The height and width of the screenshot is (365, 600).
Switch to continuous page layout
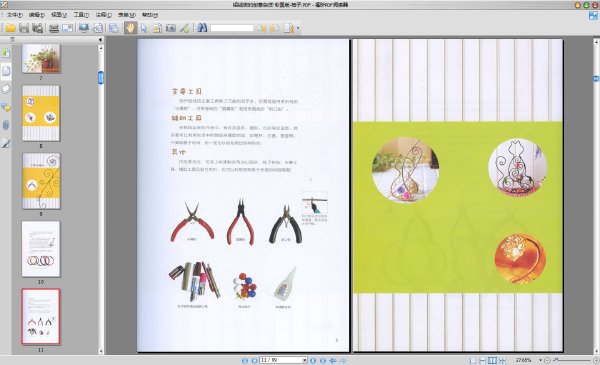(x=483, y=360)
